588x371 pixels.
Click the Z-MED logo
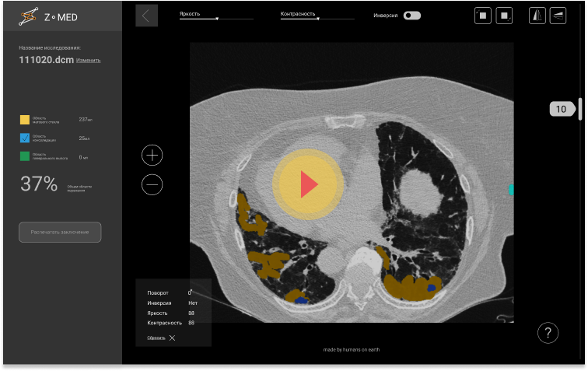point(48,17)
